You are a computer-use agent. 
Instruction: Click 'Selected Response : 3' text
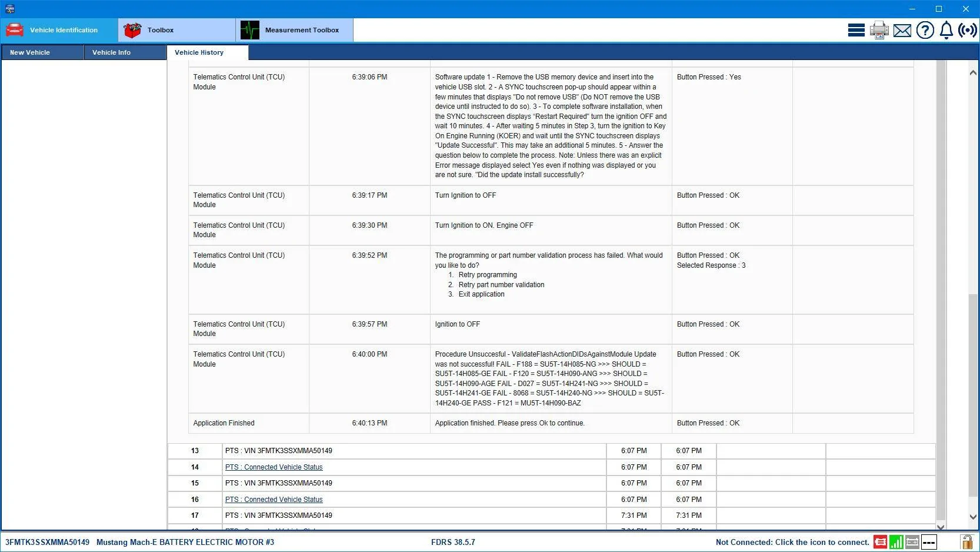(711, 265)
